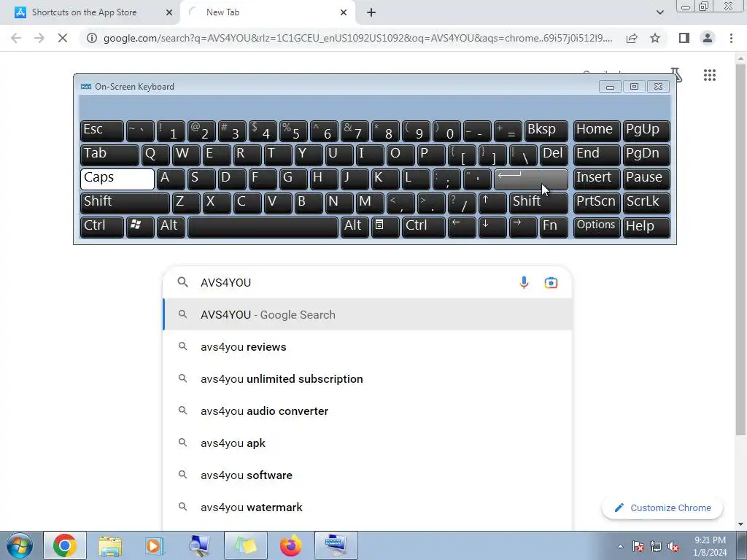Toggle the Insert key
This screenshot has height=560, width=747.
point(597,179)
